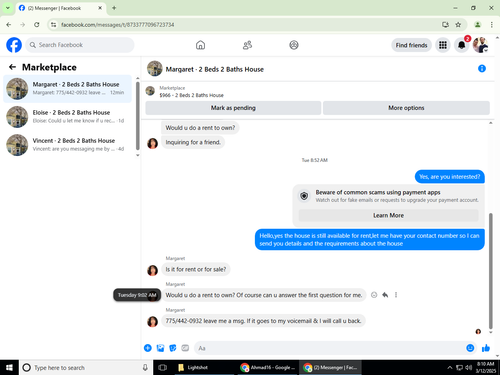Open the tab search dropdown arrow

7,8
